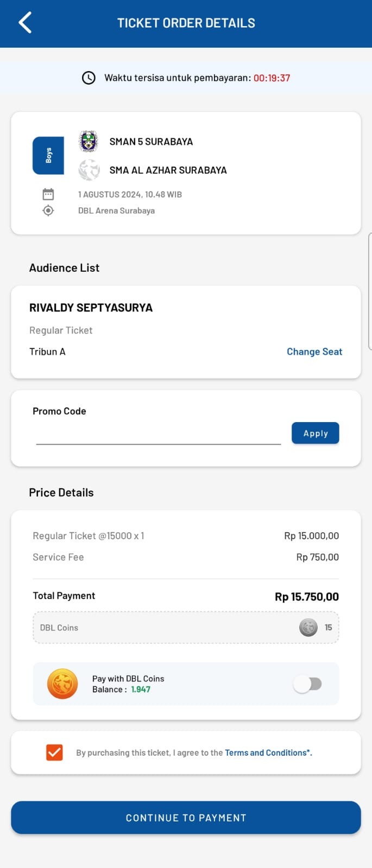Screen dimensions: 372x868
Task: Tap the back arrow icon
Action: (25, 23)
